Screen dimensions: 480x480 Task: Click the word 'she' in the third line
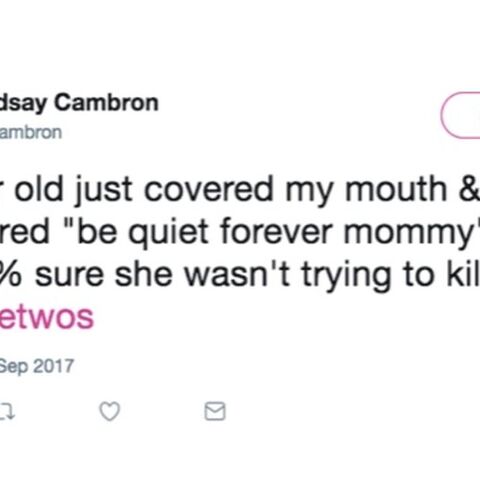coord(144,275)
